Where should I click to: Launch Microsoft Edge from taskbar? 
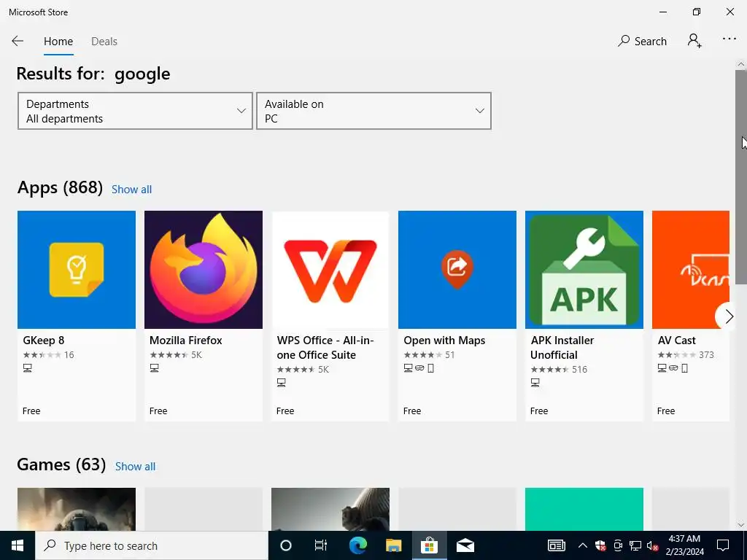[357, 545]
